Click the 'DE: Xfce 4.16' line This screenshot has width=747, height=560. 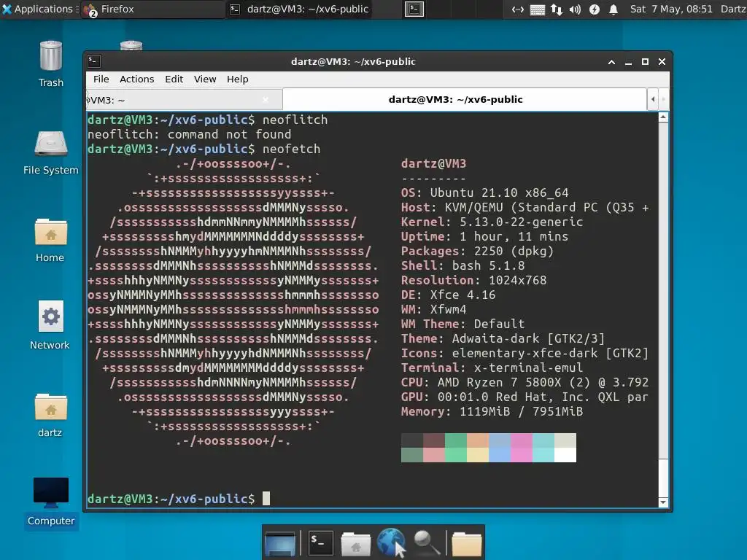point(449,295)
